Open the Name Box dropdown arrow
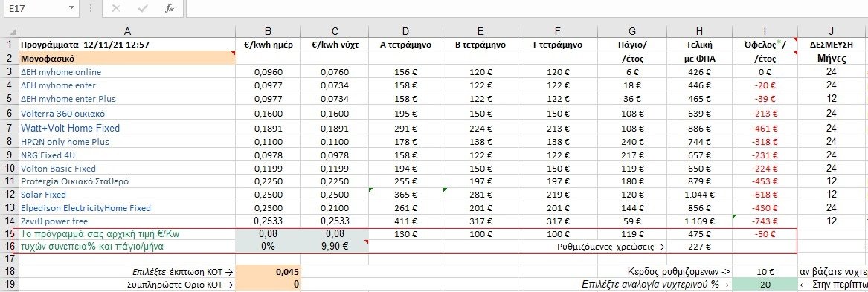This screenshot has height=292, width=868. tap(71, 8)
